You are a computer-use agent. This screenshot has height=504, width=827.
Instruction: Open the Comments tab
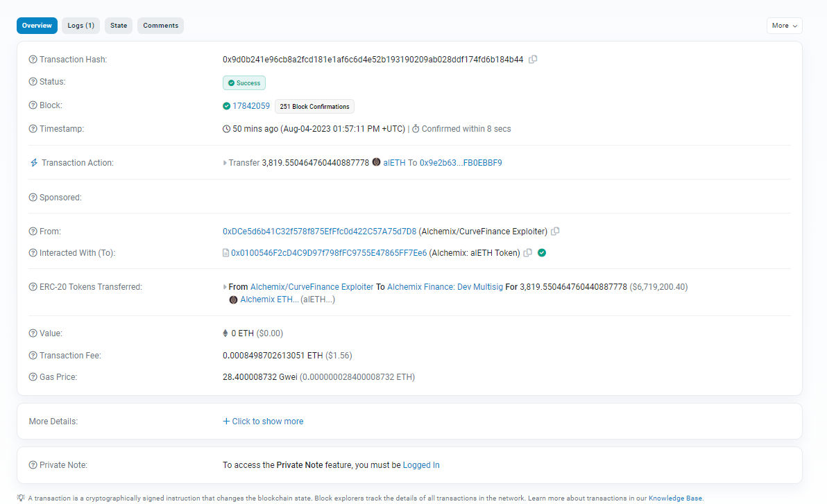[160, 26]
